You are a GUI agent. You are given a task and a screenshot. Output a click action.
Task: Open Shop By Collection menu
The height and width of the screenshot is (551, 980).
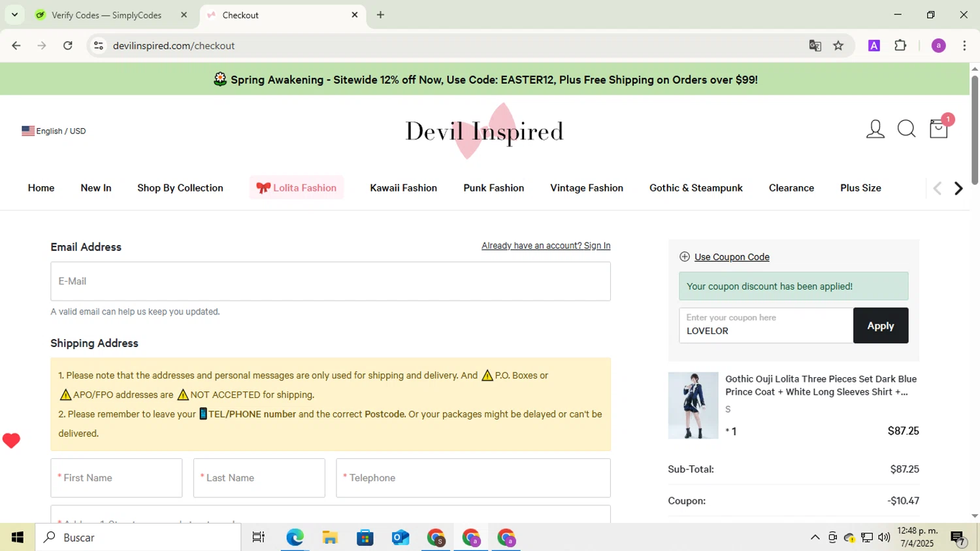180,188
